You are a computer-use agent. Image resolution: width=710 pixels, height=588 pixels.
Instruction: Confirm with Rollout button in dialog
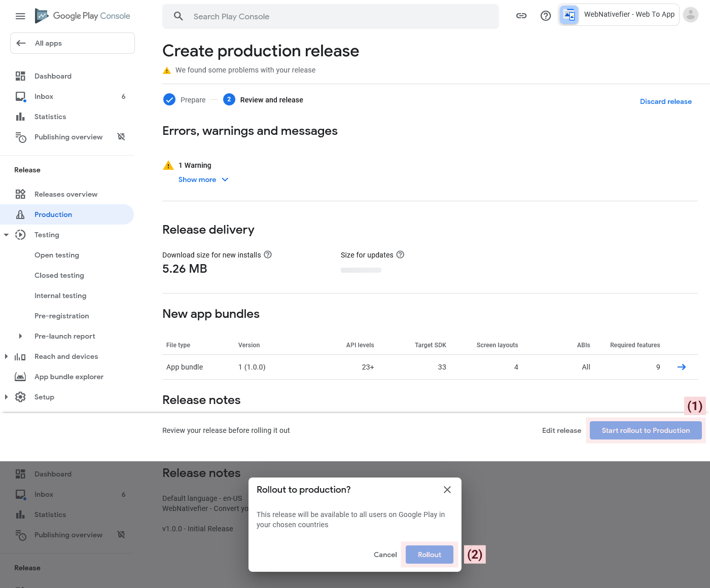[430, 555]
